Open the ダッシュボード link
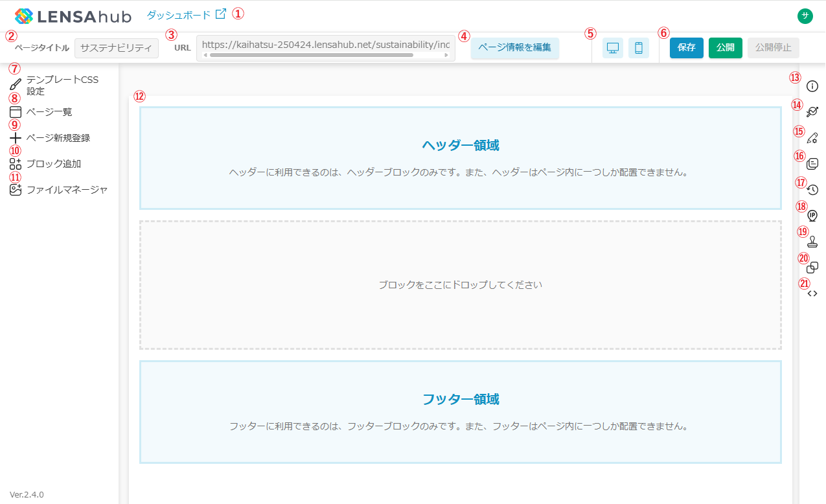 coord(179,14)
